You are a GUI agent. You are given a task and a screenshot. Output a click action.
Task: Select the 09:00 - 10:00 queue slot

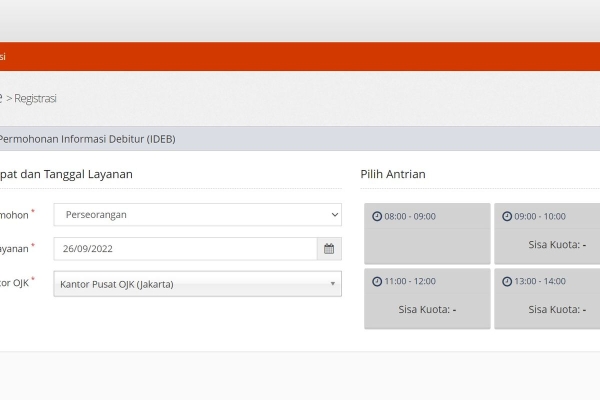(x=547, y=233)
